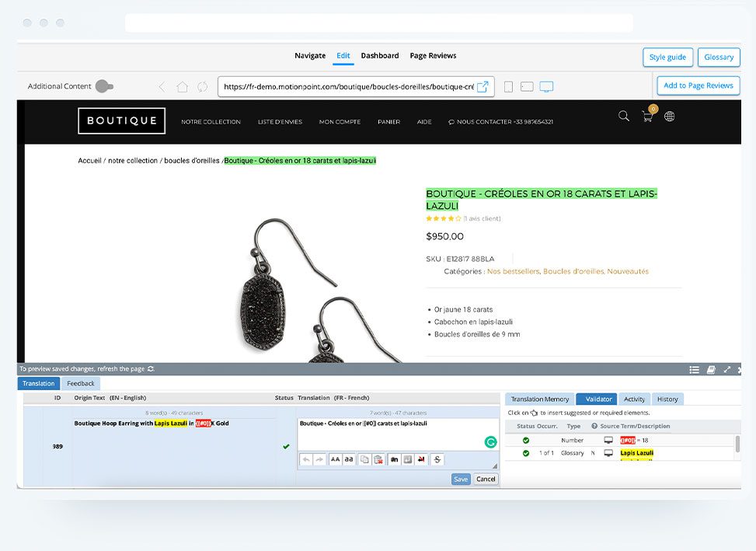This screenshot has width=756, height=551.
Task: Switch to desktop monitor preview icon
Action: coord(546,87)
